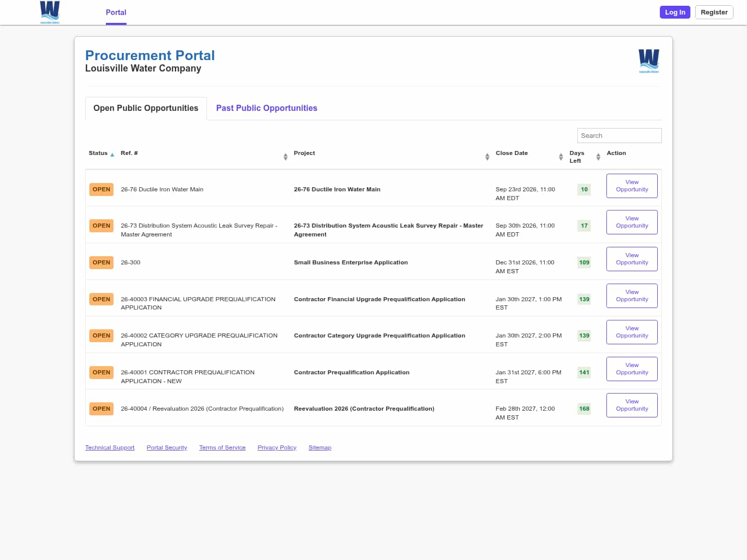The image size is (747, 560).
Task: View Opportunity for 26-76 Ductile Iron Water Main
Action: pos(632,186)
